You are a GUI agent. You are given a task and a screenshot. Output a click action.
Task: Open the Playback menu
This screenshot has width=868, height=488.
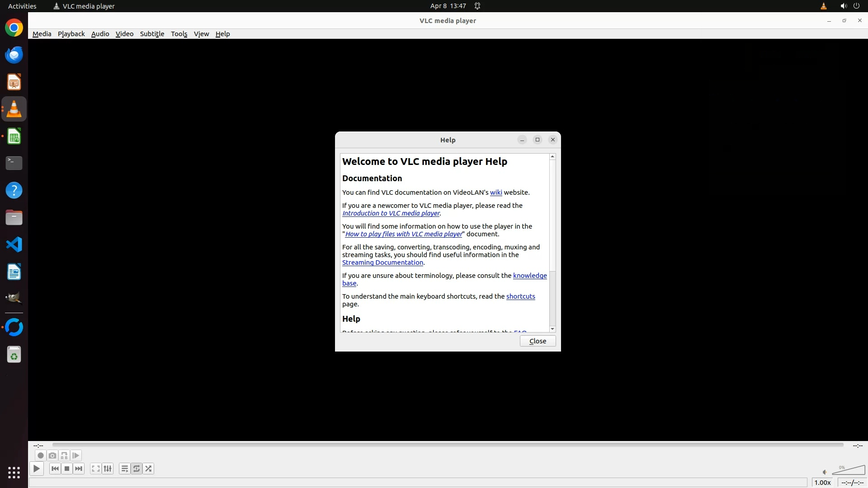(71, 34)
